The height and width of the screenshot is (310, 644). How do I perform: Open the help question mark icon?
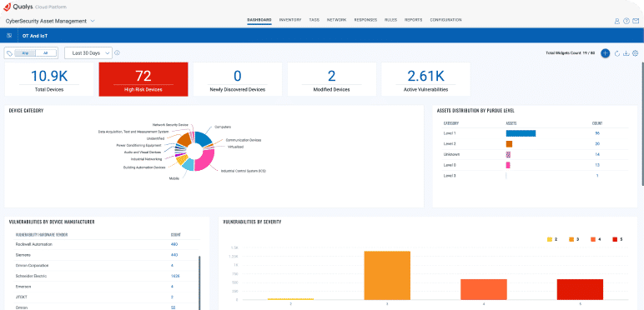click(626, 22)
